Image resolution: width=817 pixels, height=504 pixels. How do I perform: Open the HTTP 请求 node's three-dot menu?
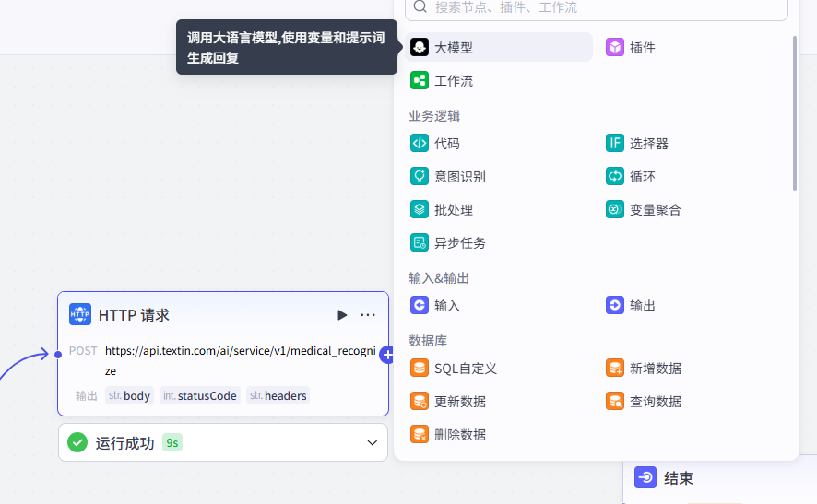[368, 315]
